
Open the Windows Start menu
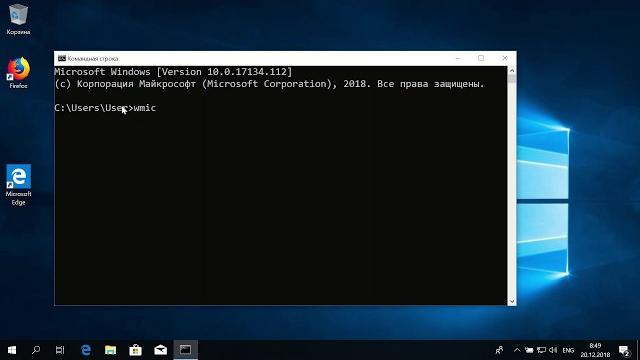coord(12,350)
